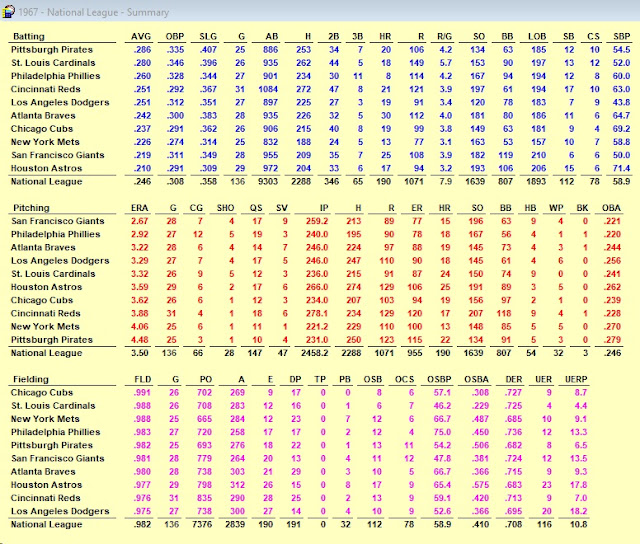Click the ERA column header
The height and width of the screenshot is (544, 640).
(x=139, y=208)
